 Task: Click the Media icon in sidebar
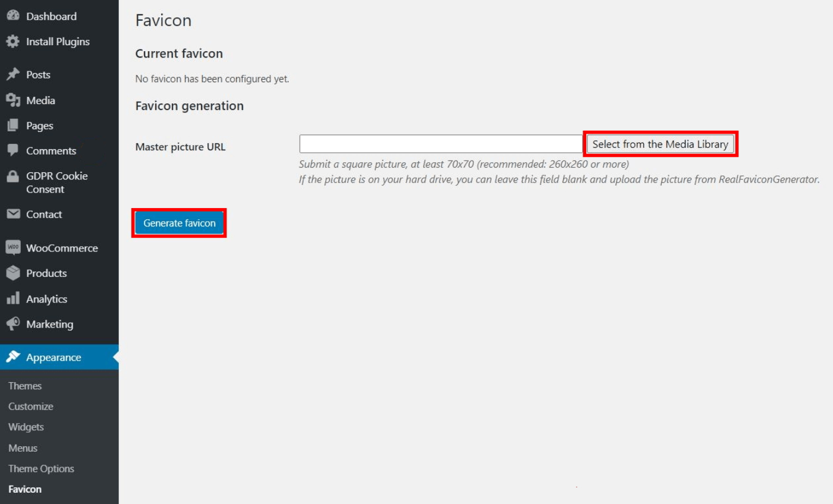pyautogui.click(x=13, y=100)
